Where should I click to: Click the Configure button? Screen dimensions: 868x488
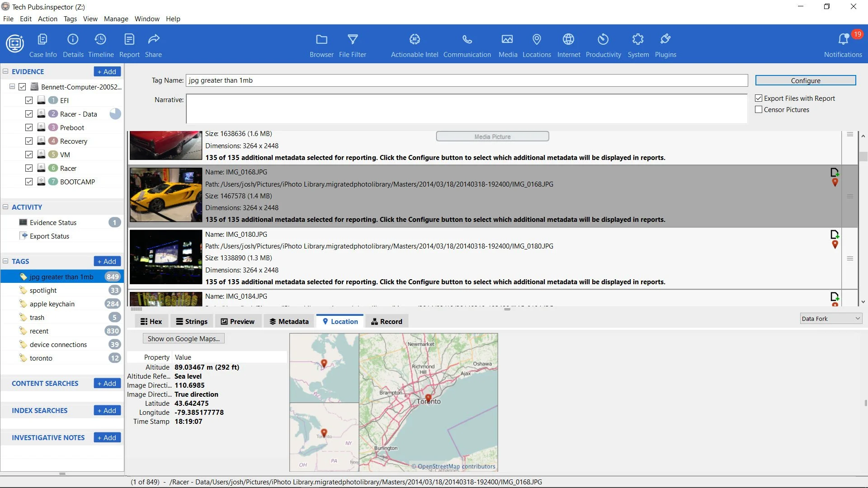click(805, 80)
